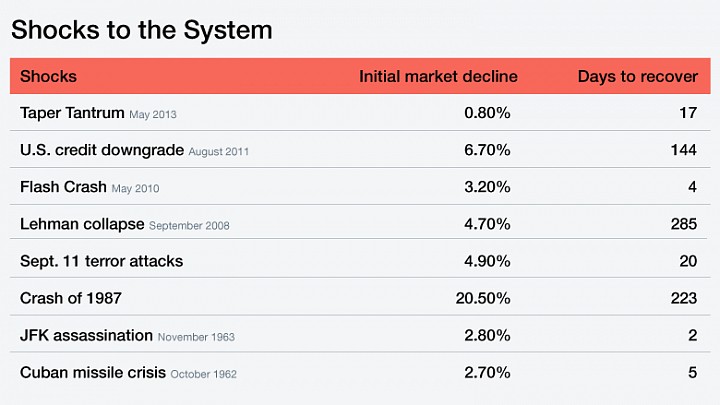Click the 0.80% decline value

coord(487,112)
